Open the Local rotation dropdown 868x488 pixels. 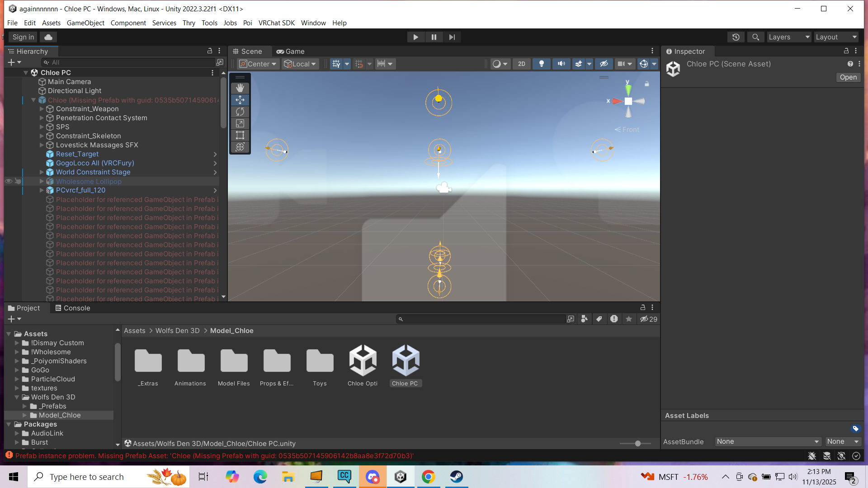click(300, 64)
